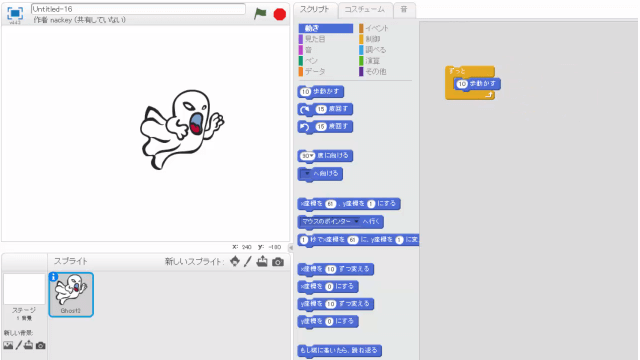The image size is (640, 360).
Task: Open Ghost1 sprite info button
Action: click(53, 277)
